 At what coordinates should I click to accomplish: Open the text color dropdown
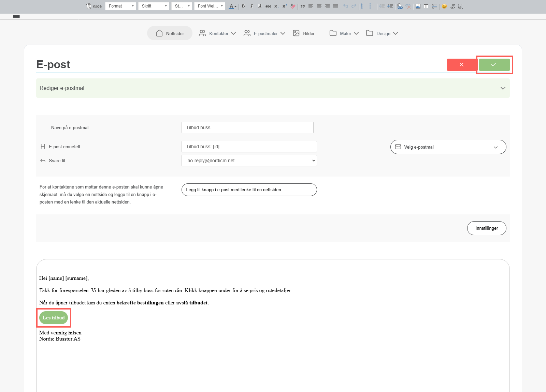233,6
